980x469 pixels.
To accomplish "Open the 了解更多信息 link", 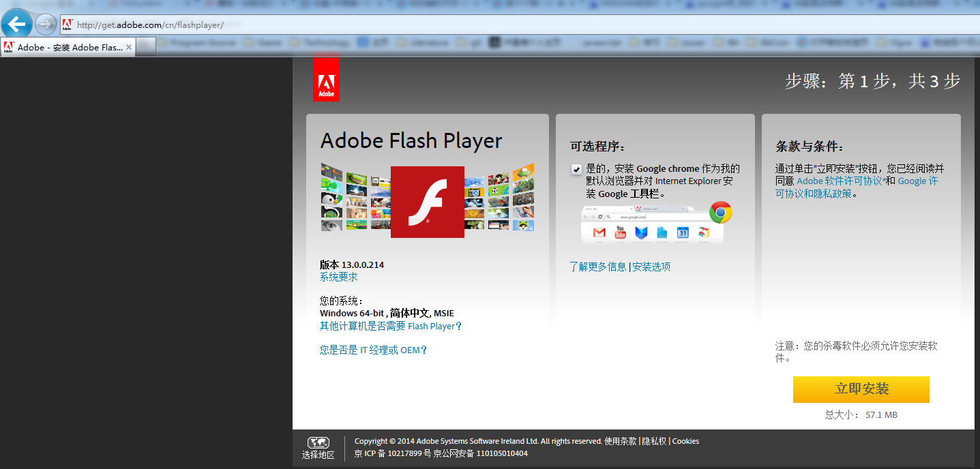I will [x=597, y=267].
